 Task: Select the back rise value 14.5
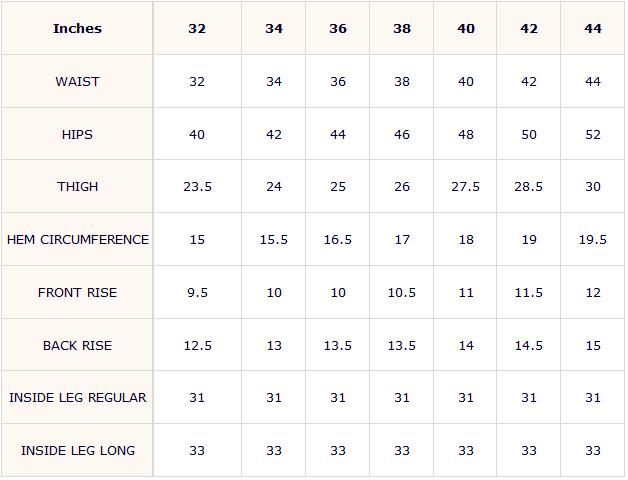tap(529, 345)
